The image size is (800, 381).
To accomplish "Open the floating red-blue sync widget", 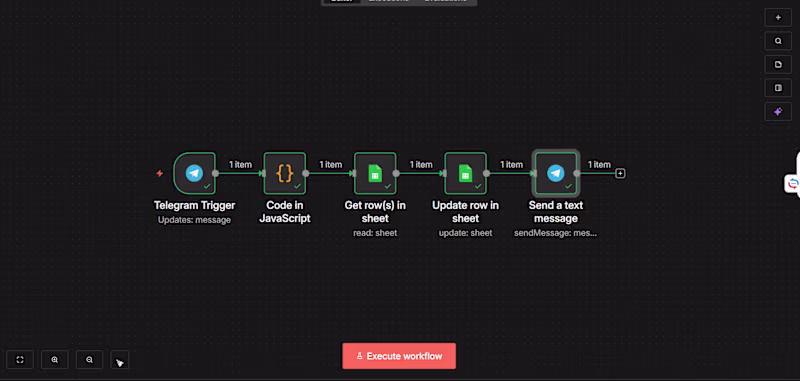I will (x=792, y=184).
